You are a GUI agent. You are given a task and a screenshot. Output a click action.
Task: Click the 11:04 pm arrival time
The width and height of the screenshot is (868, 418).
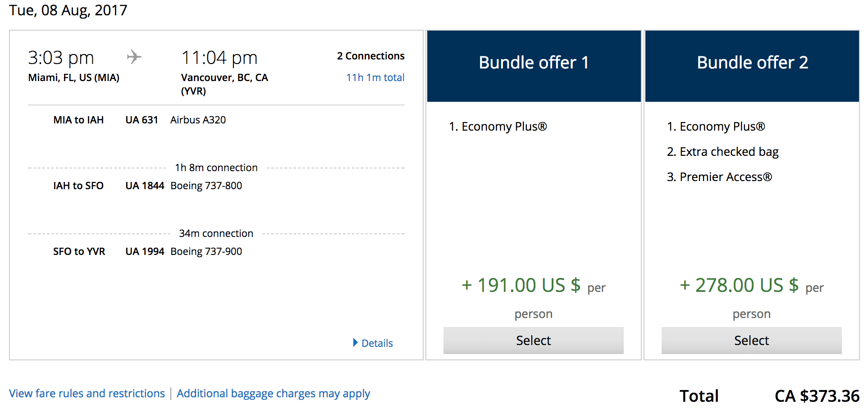219,58
